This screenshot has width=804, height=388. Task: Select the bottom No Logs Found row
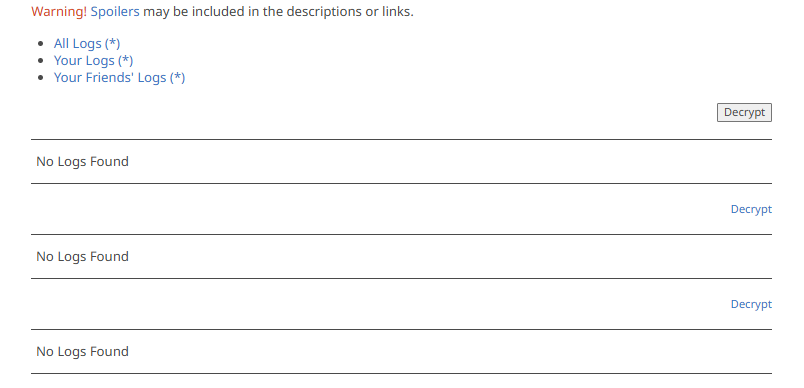401,352
